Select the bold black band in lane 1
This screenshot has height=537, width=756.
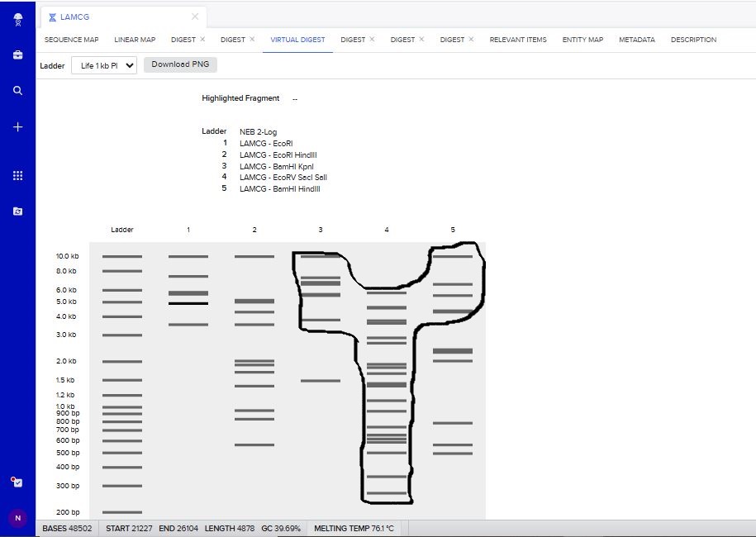(x=188, y=304)
